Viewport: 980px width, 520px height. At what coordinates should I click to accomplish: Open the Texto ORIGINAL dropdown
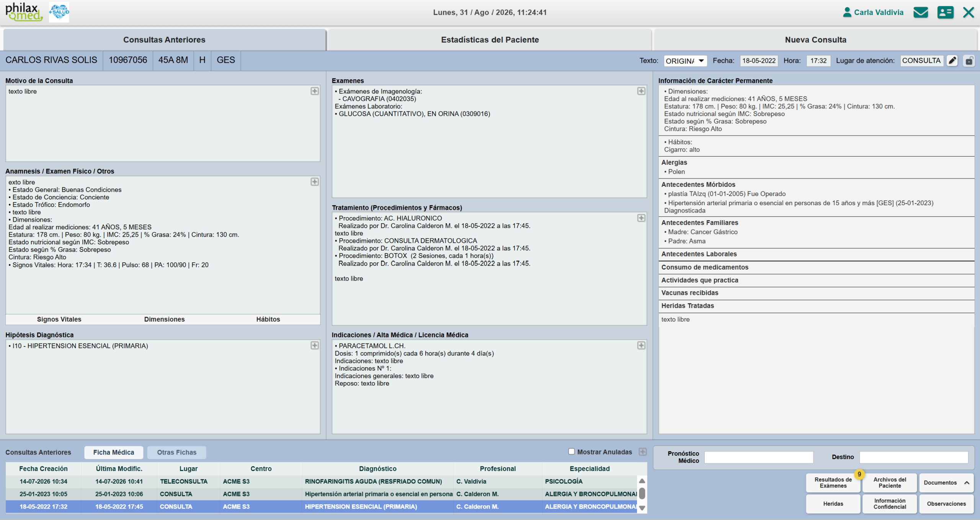pyautogui.click(x=685, y=61)
